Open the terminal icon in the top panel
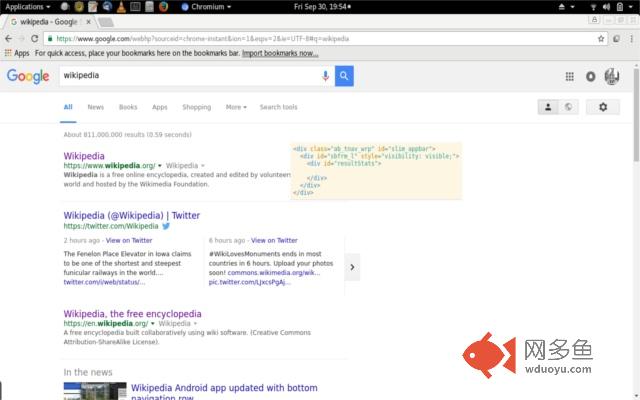640x400 pixels. tap(135, 7)
